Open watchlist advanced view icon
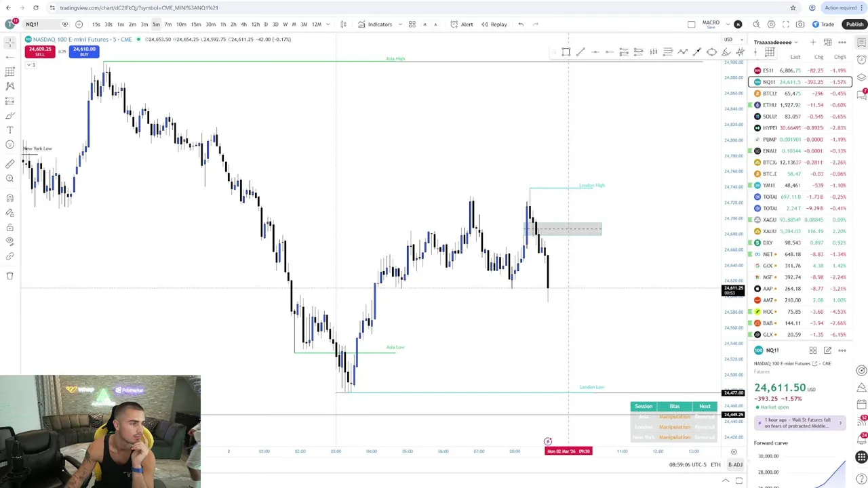The width and height of the screenshot is (868, 488). tap(827, 42)
